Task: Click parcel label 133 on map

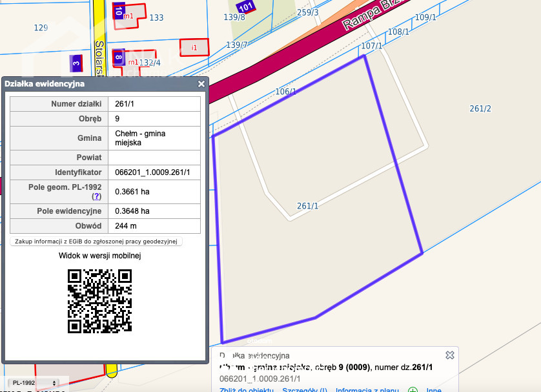Action: coord(156,17)
